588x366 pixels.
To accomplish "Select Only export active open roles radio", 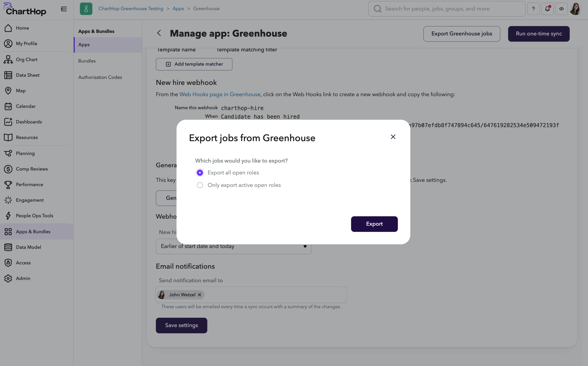I will (x=200, y=185).
